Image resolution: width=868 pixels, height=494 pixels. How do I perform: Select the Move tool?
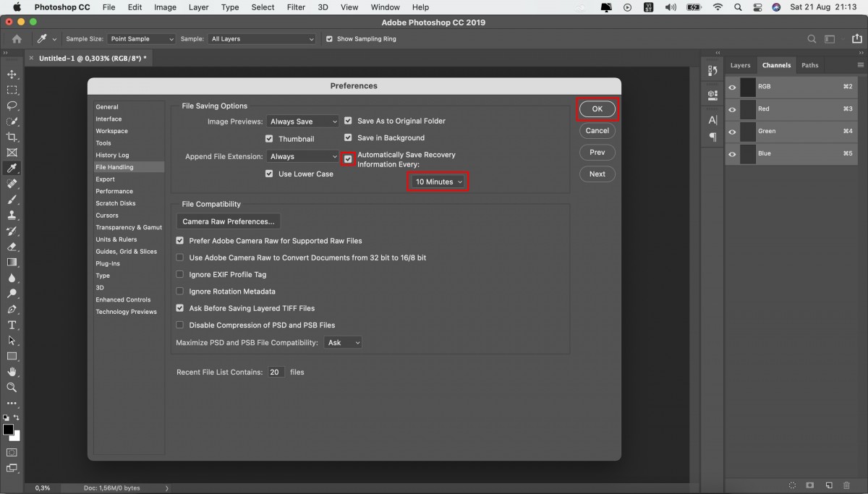[12, 74]
